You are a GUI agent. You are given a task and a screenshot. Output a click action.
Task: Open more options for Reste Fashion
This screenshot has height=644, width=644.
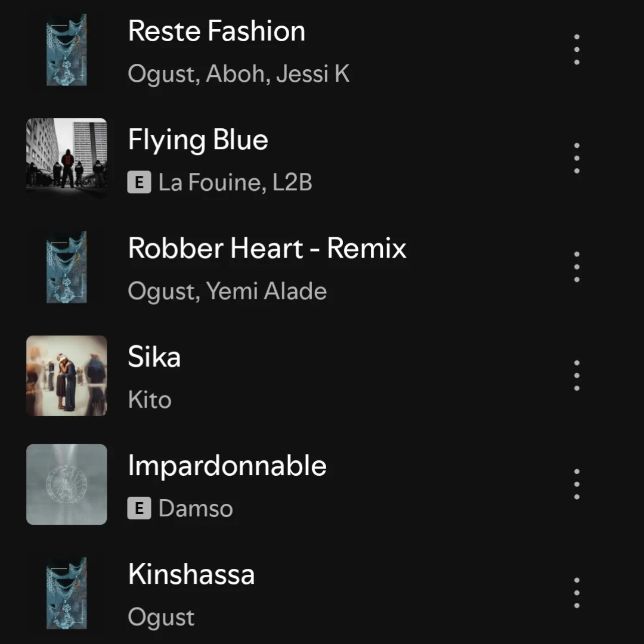pos(577,49)
